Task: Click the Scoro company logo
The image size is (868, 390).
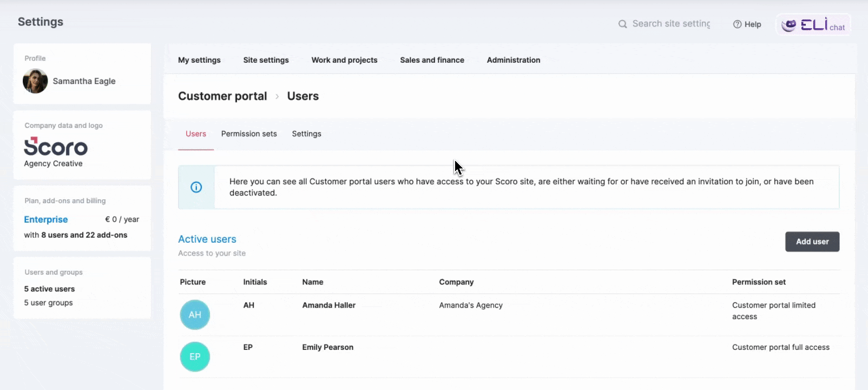Action: [x=56, y=147]
